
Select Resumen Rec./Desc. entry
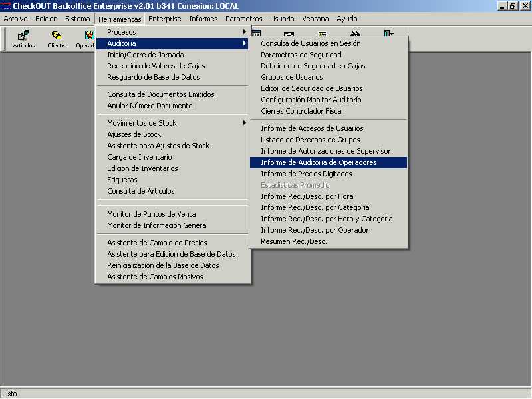[329, 241]
